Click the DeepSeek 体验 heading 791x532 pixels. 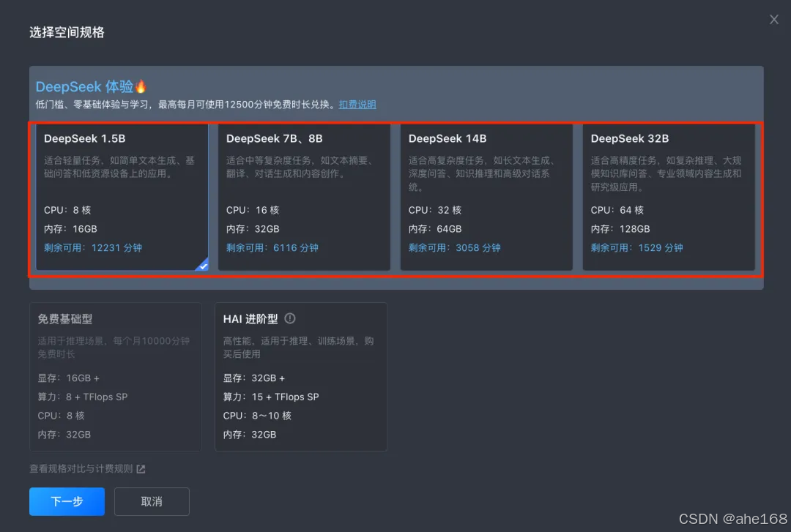[x=84, y=87]
